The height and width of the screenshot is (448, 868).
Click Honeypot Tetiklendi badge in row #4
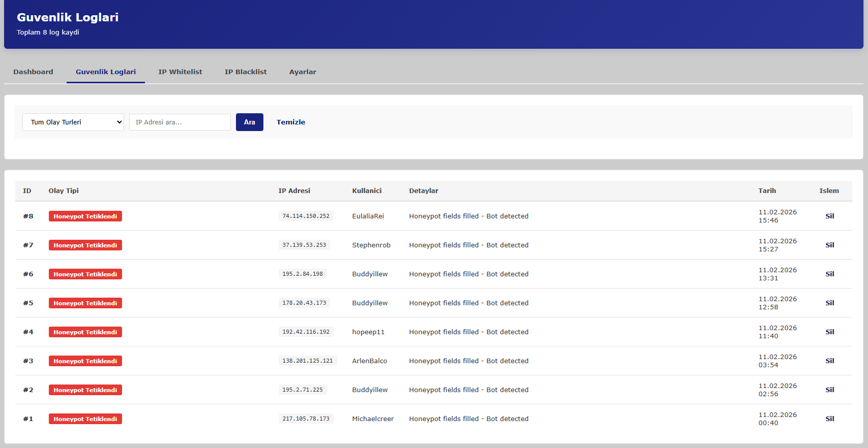[x=85, y=332]
